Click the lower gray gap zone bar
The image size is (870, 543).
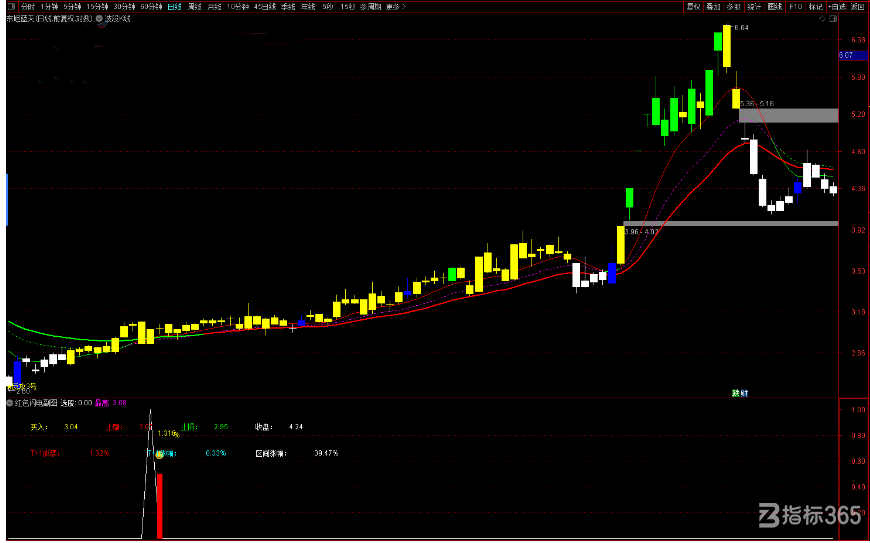click(731, 223)
